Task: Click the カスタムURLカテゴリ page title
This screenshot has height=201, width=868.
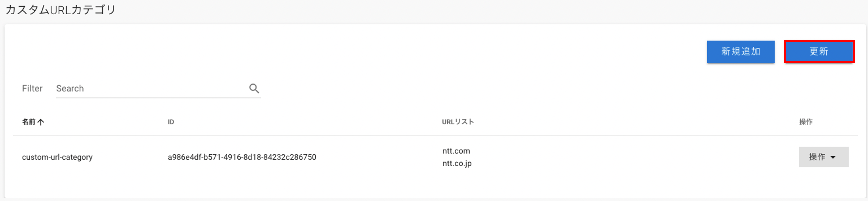Action: click(60, 9)
